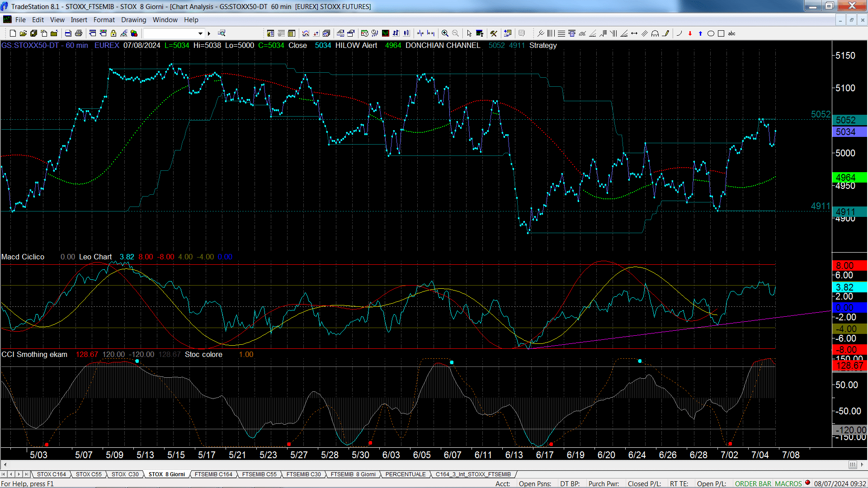The width and height of the screenshot is (868, 488).
Task: Select the parallel lines drawing tool
Action: tap(645, 33)
